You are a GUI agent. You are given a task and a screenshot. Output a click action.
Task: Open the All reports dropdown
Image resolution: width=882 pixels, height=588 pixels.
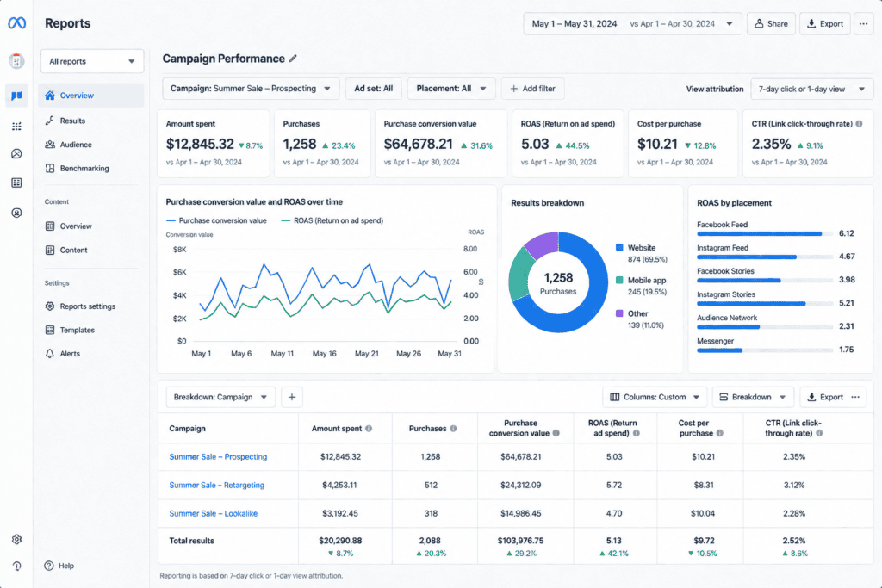pyautogui.click(x=92, y=61)
